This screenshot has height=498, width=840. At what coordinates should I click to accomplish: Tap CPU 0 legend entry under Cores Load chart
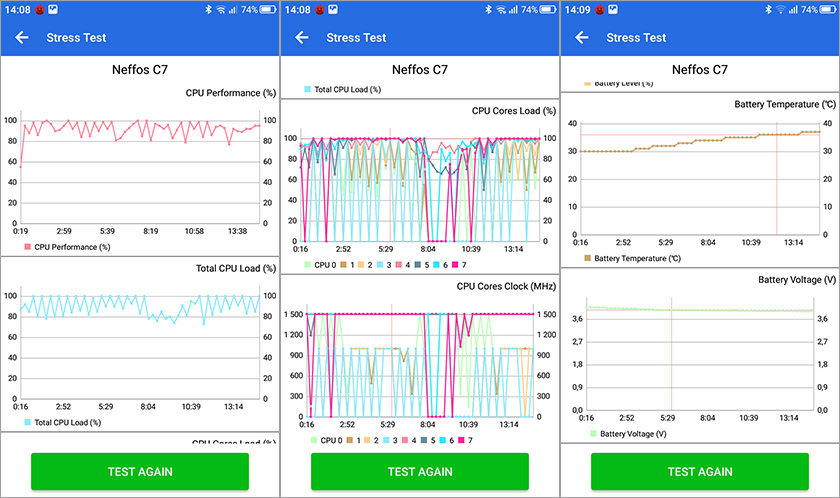tap(320, 265)
